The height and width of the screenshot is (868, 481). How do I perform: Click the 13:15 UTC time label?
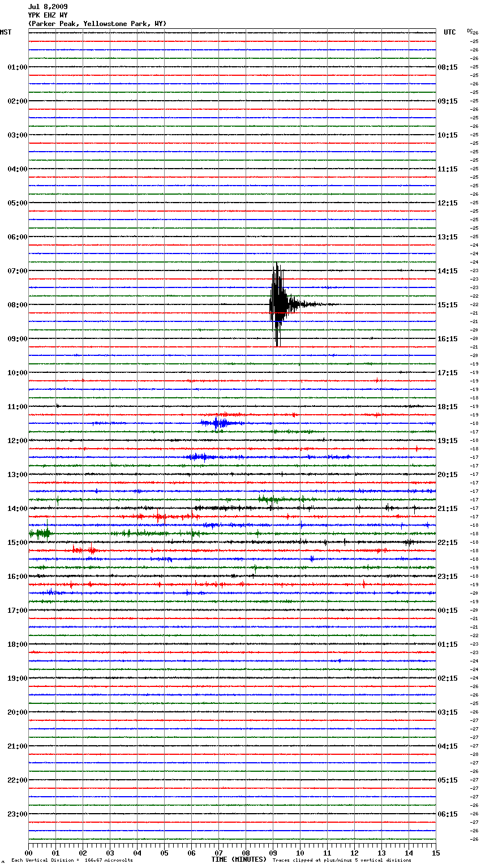[x=448, y=237]
